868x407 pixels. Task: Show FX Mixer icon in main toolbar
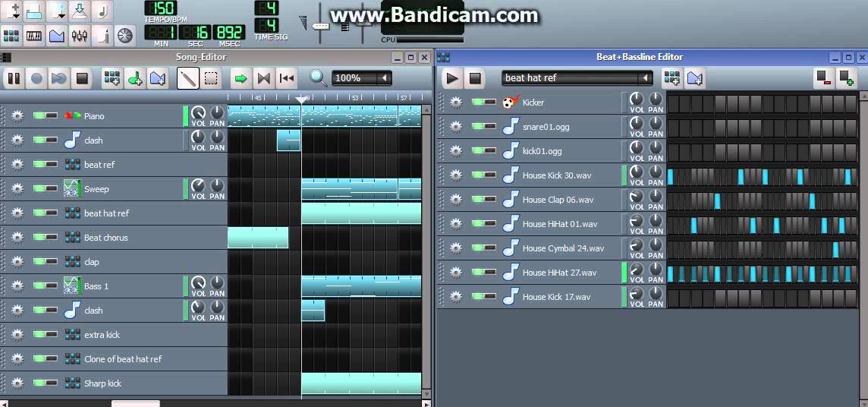point(79,36)
